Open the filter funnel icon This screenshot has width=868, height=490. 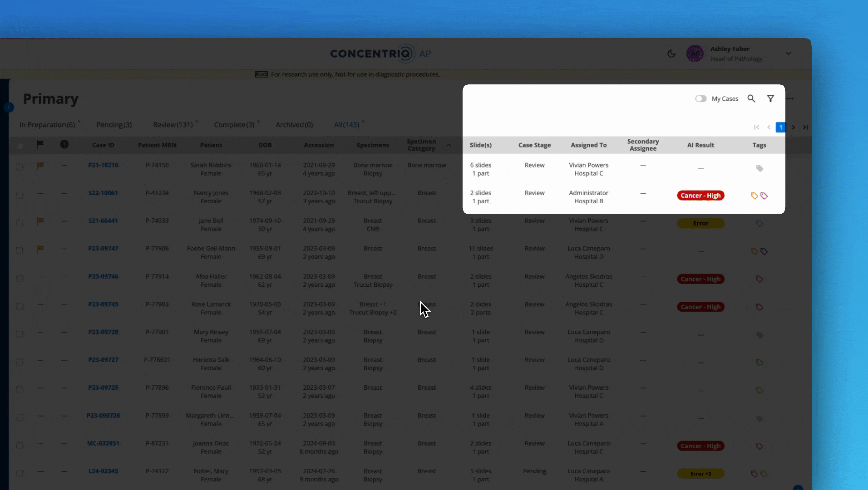[x=770, y=98]
